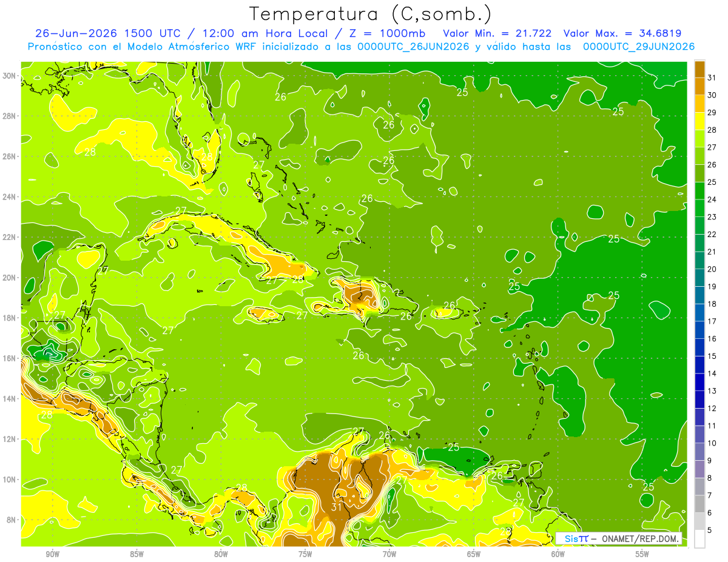
Task: Click the legend swatch between 26 and 27
Action: (699, 156)
